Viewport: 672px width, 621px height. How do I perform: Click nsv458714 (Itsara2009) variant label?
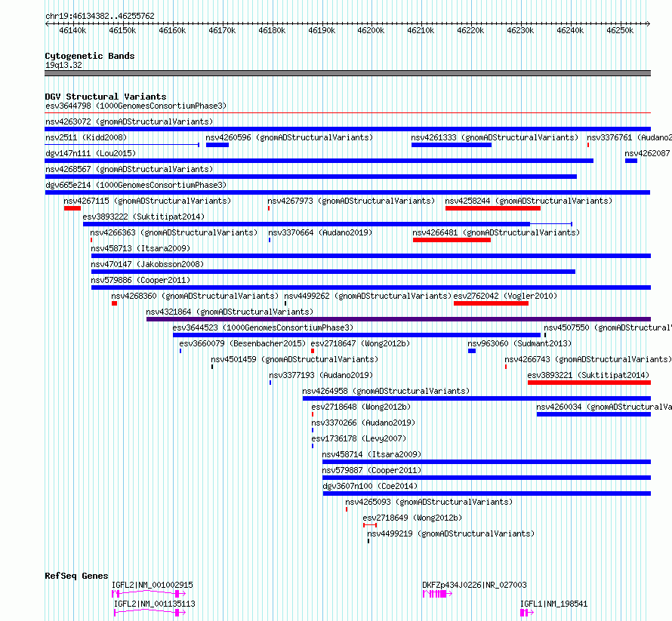[x=371, y=454]
